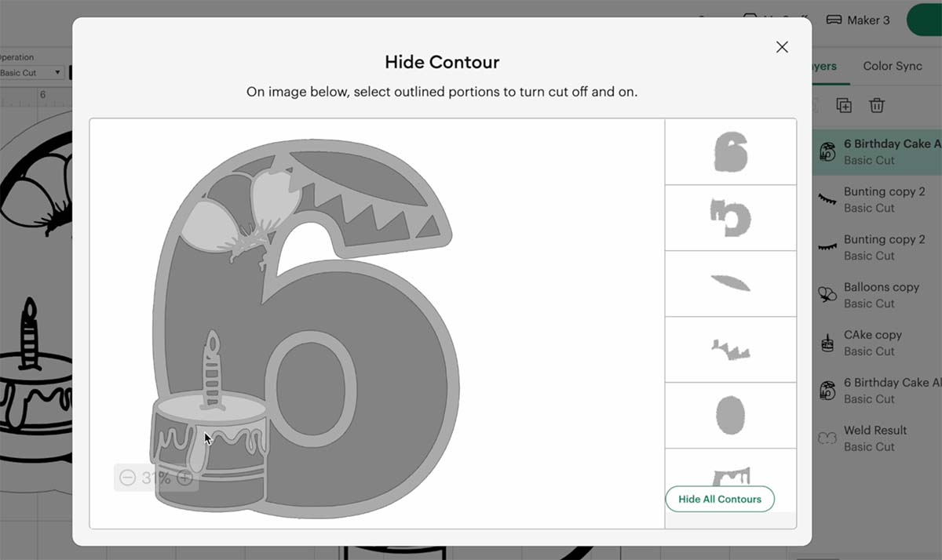This screenshot has height=560, width=942.
Task: Open the Maker 3 machine selector
Action: (857, 20)
